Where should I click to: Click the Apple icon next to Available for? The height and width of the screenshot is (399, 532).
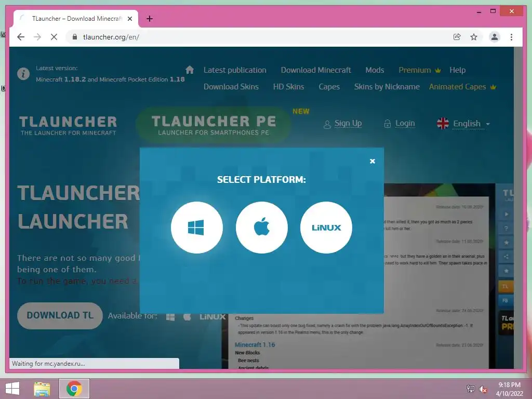[187, 316]
